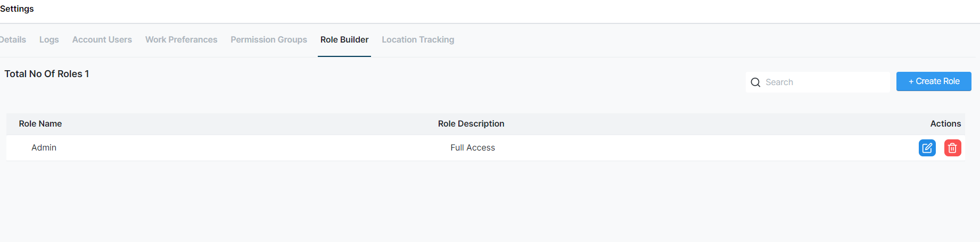Select the Permission Groups tab

pyautogui.click(x=269, y=40)
